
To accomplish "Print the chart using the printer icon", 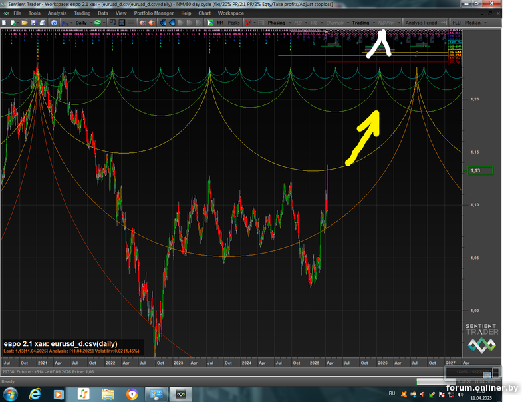I will tap(43, 23).
